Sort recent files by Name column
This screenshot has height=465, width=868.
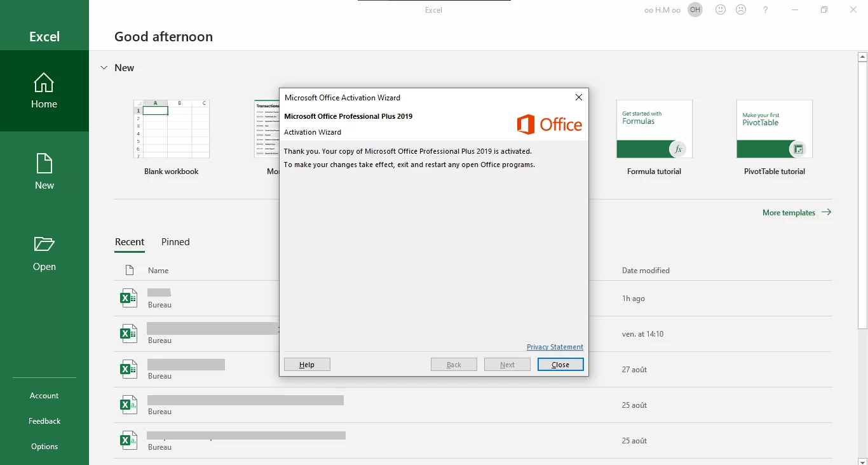(158, 271)
